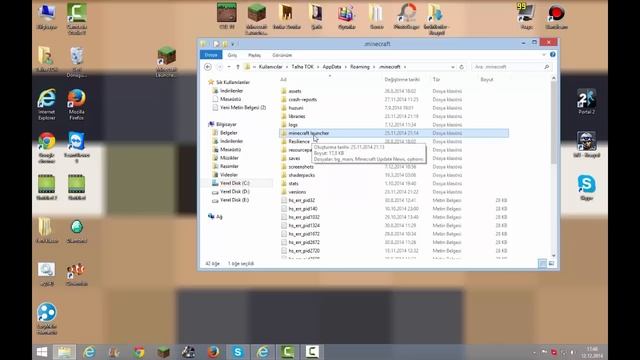Open Portal 2 desktop shortcut
Viewport: 640px width, 360px height.
[587, 102]
